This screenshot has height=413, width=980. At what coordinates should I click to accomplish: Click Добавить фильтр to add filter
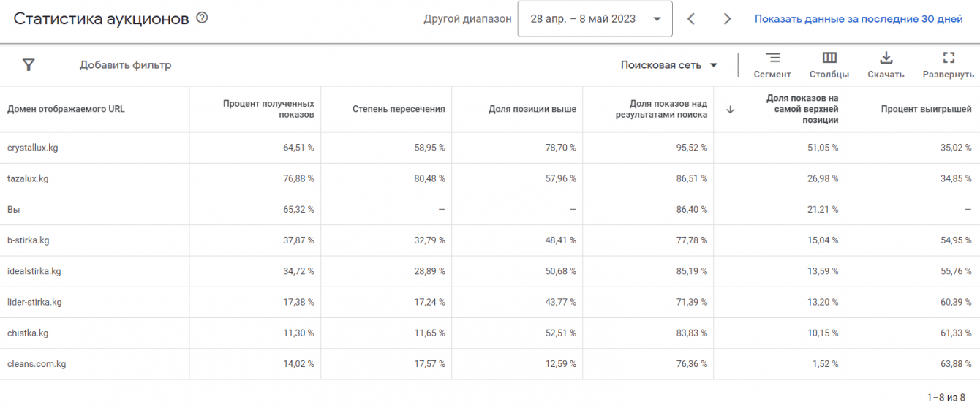125,65
